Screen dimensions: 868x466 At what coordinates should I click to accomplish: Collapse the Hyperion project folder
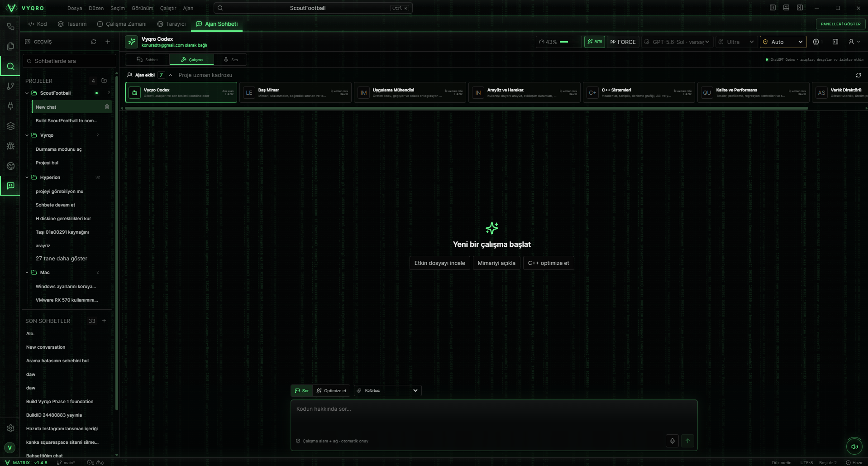pyautogui.click(x=27, y=178)
